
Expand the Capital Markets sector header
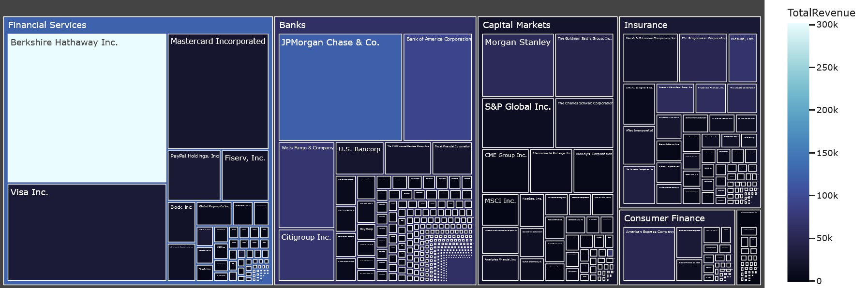[516, 25]
